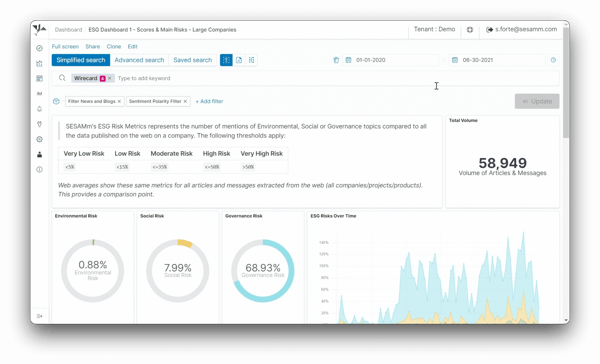Open the bell alerts icon in sidebar

click(x=39, y=109)
